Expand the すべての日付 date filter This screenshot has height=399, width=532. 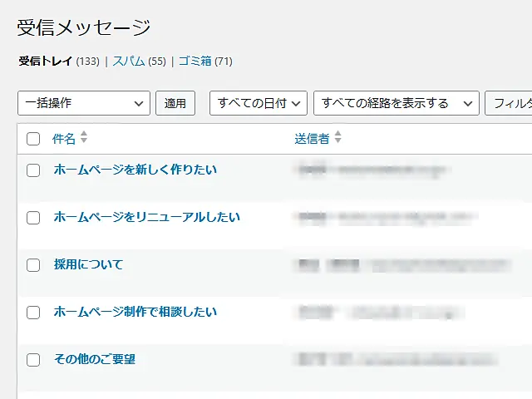pyautogui.click(x=259, y=103)
